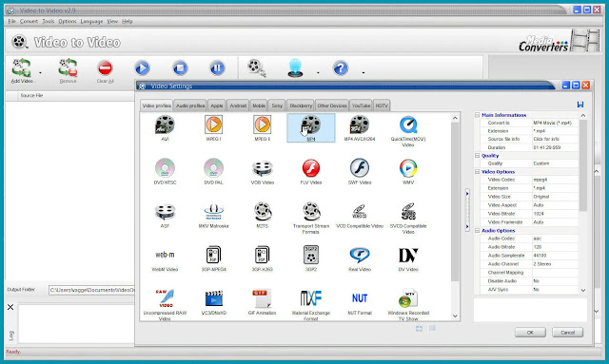Select the FLV Video Flash icon
This screenshot has width=609, height=364.
(x=311, y=168)
